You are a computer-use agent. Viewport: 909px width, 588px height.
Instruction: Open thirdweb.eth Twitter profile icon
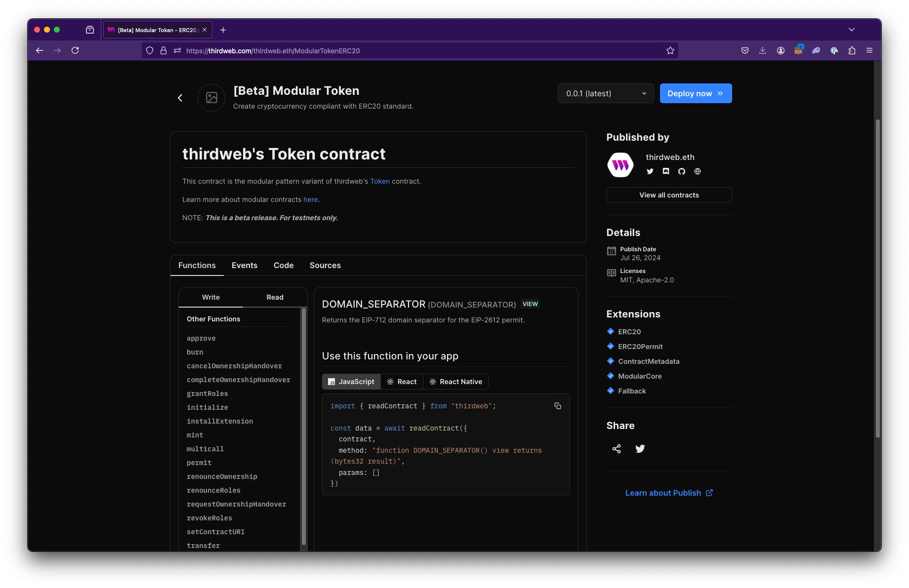650,171
